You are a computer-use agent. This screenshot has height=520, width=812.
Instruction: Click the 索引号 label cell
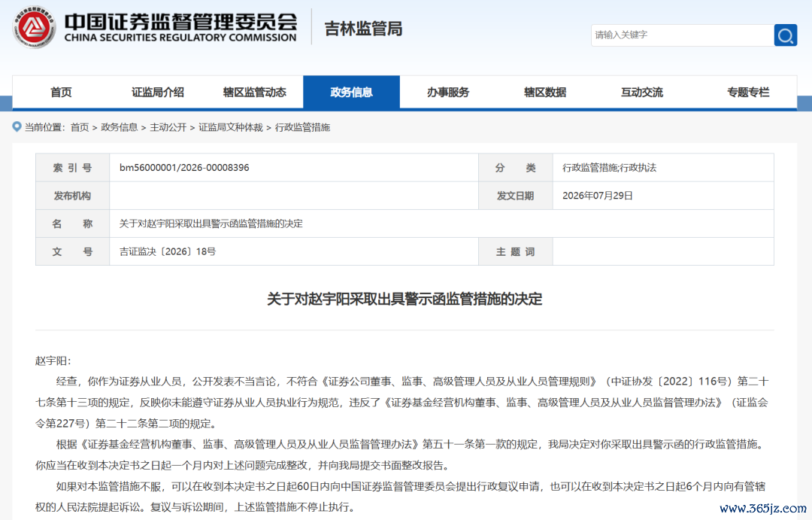(x=72, y=168)
